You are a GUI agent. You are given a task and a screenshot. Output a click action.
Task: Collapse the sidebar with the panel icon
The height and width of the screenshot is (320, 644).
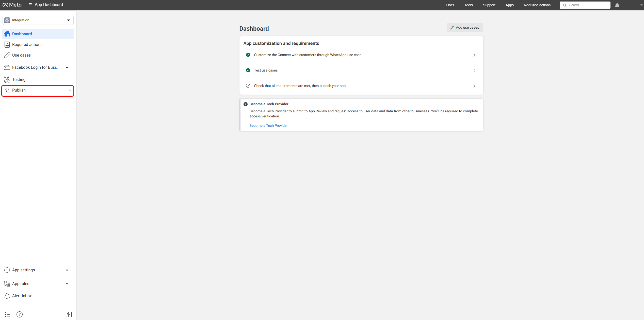tap(69, 315)
